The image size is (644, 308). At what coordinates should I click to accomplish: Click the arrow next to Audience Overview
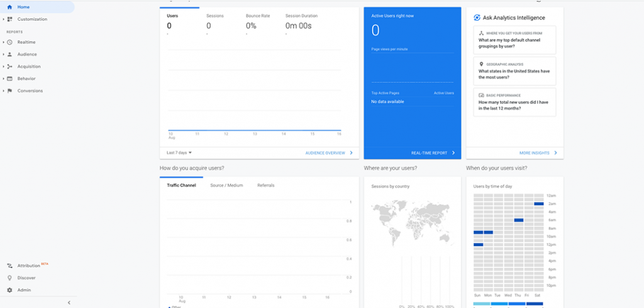[x=351, y=153]
